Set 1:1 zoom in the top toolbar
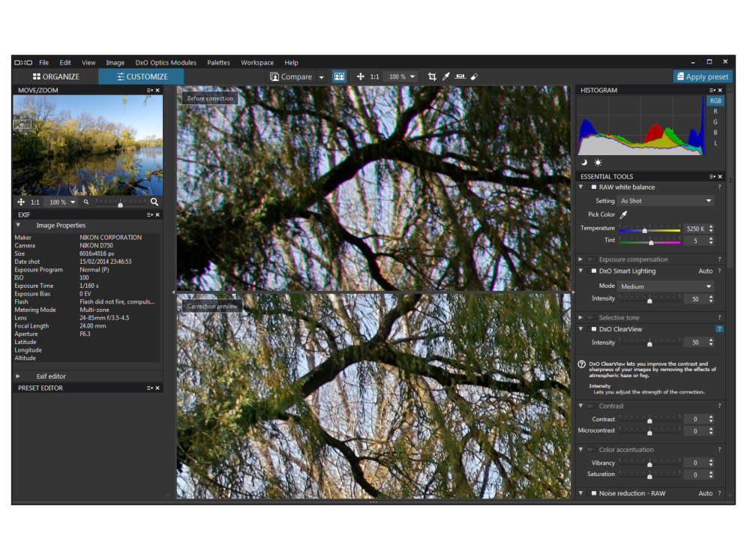The image size is (747, 560). tap(374, 76)
